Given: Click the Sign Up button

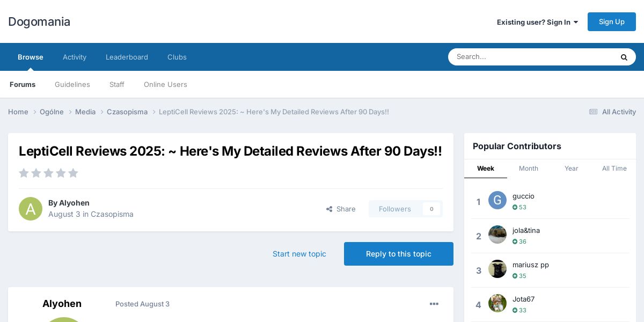Looking at the screenshot, I should [x=612, y=21].
